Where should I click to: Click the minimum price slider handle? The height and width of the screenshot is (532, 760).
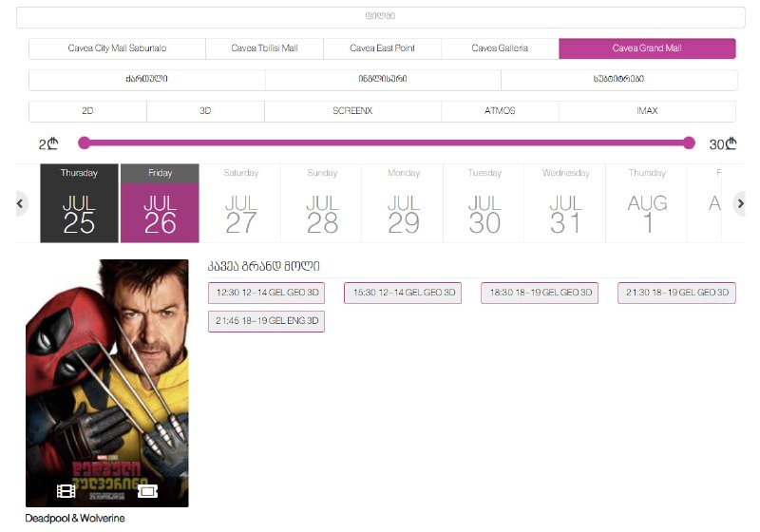(x=84, y=142)
